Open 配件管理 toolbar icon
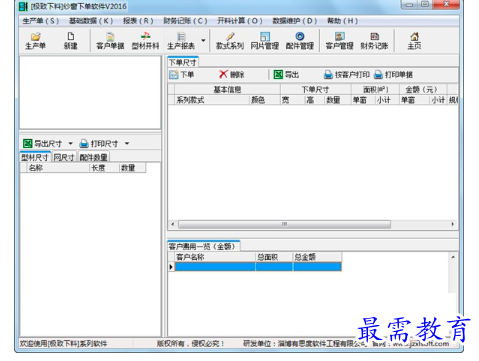Screen dimensions: 479x361 click(x=300, y=41)
